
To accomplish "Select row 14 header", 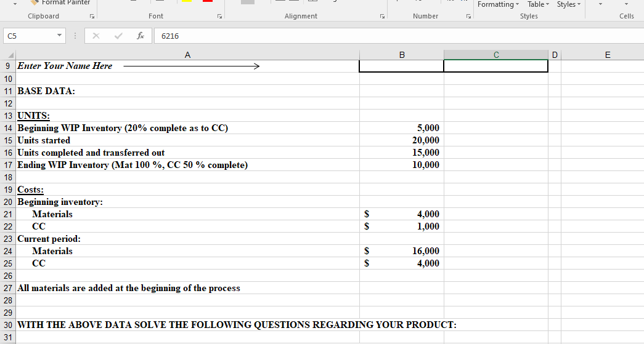I will 8,128.
